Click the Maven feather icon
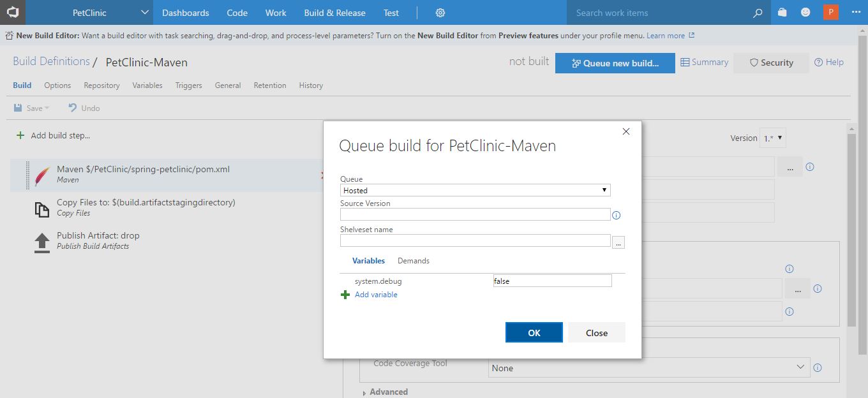868x398 pixels. (x=42, y=176)
